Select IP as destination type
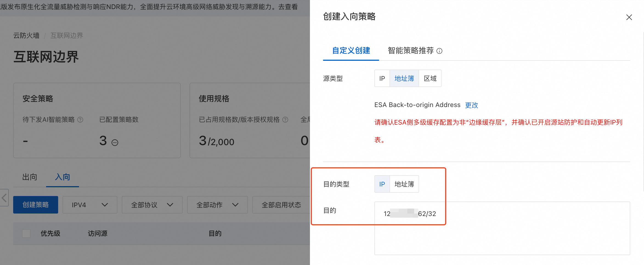The image size is (644, 265). 382,184
